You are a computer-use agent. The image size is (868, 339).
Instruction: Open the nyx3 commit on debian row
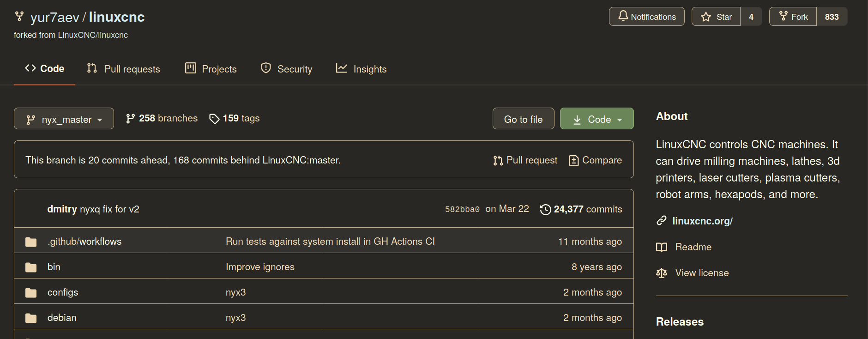click(235, 318)
